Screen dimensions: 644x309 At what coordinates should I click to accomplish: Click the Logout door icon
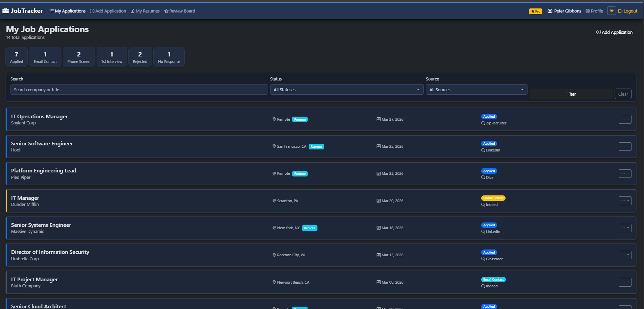(619, 10)
